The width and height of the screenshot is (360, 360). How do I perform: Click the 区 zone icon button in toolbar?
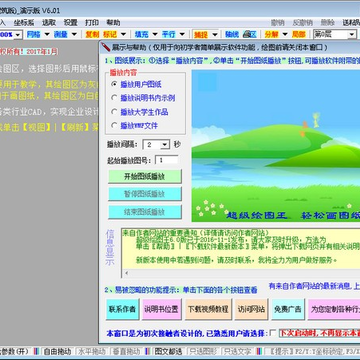coord(250,34)
